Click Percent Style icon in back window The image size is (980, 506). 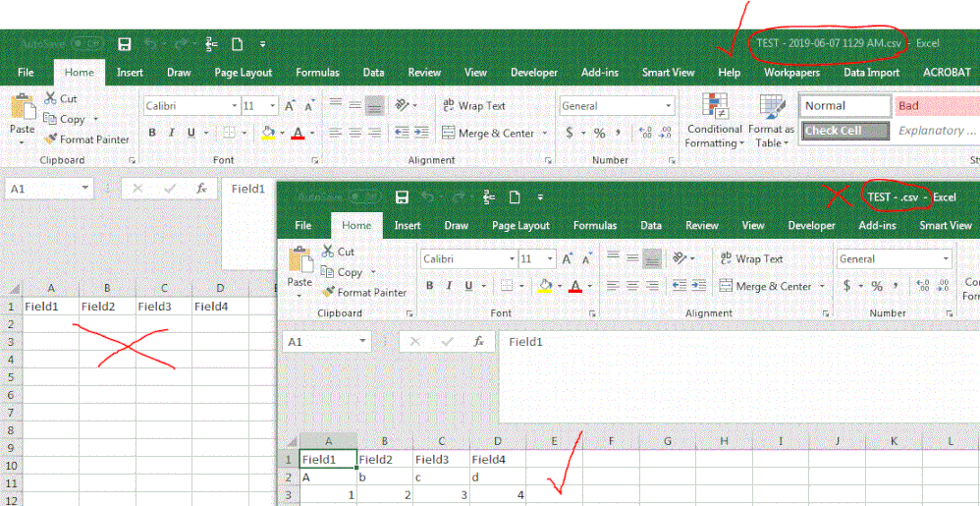pos(599,133)
